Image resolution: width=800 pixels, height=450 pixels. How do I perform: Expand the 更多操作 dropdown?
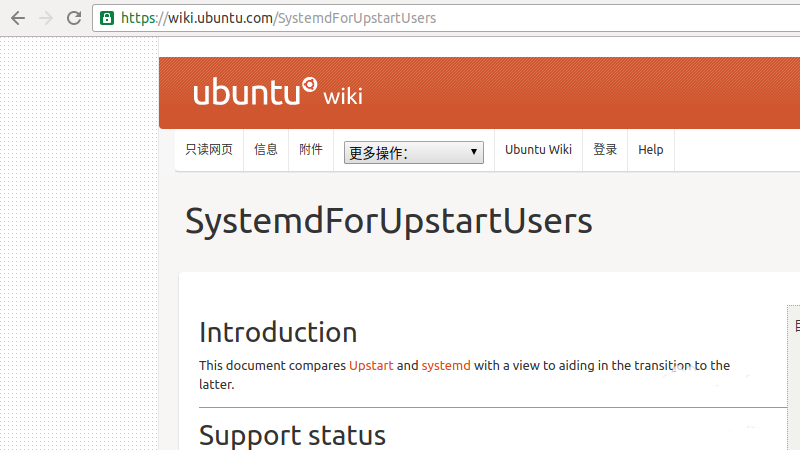[x=413, y=152]
